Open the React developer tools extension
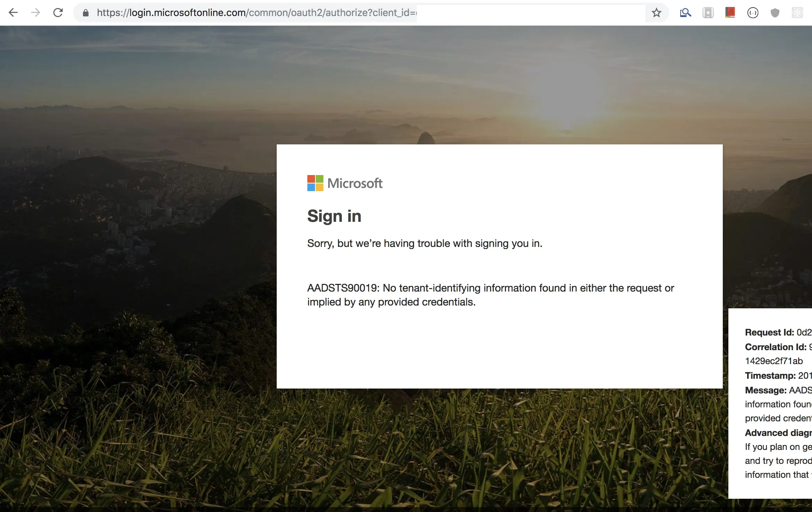 797,13
